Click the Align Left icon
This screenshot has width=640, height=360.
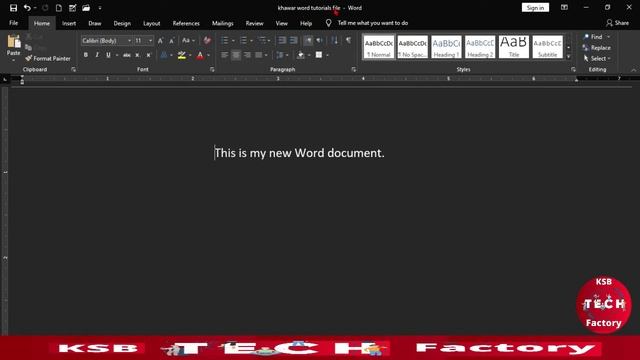[224, 55]
